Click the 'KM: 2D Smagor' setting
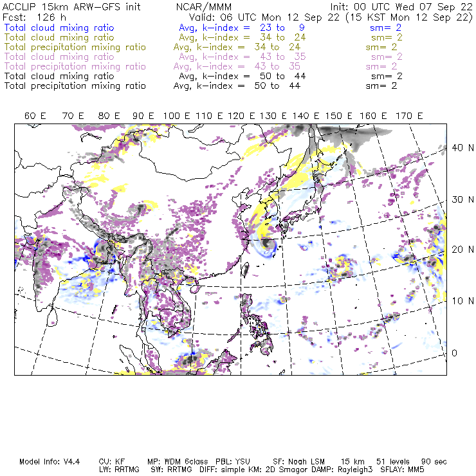 click(x=279, y=470)
